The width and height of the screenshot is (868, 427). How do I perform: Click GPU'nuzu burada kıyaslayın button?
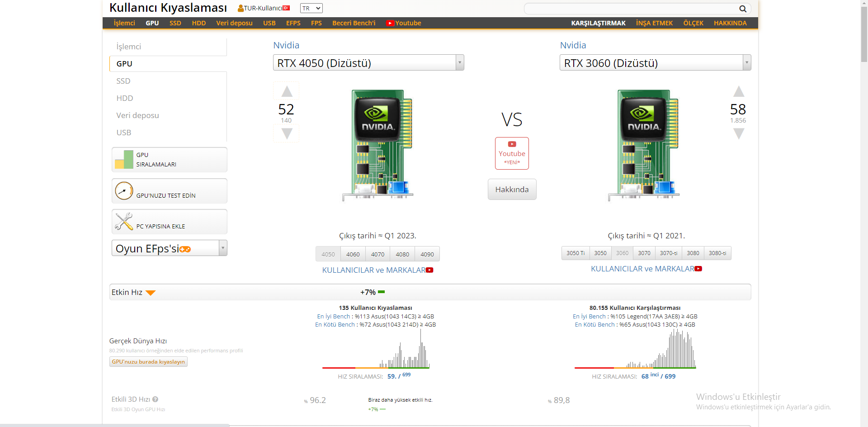click(x=148, y=362)
